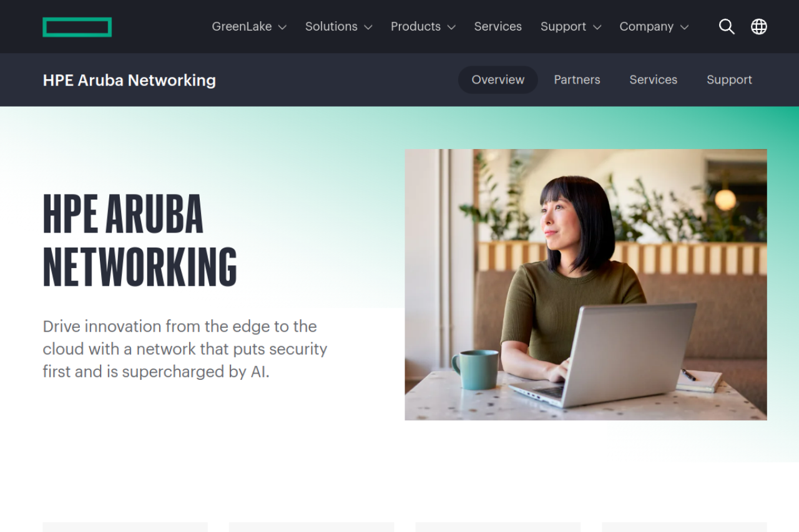The image size is (799, 532).
Task: Click the first card at page bottom
Action: (125, 527)
